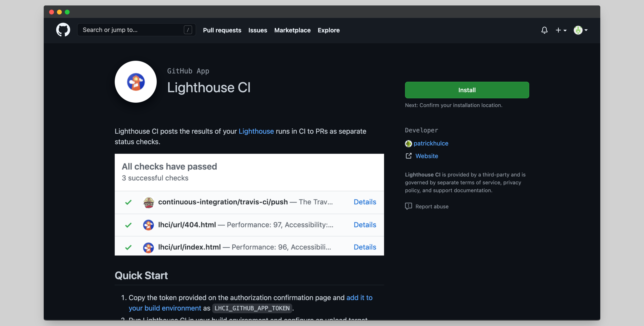
Task: Click the report icon beside Report abuse
Action: point(409,206)
